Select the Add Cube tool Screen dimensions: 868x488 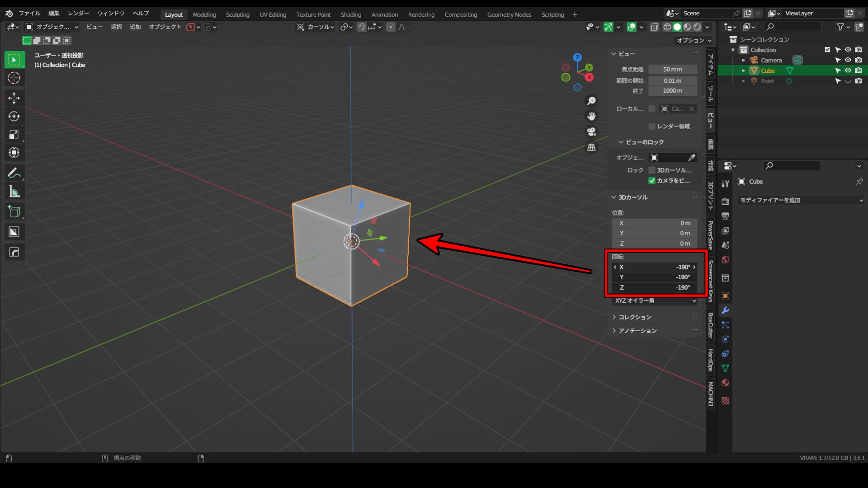[x=14, y=211]
